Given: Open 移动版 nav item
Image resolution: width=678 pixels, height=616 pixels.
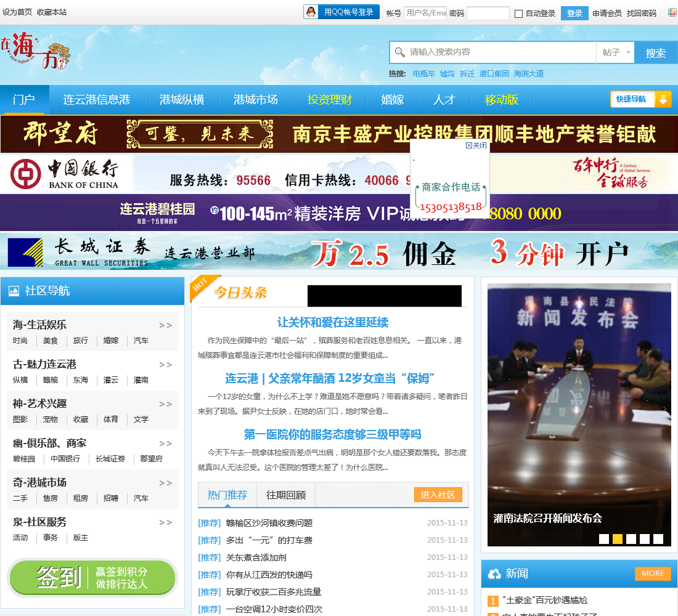Looking at the screenshot, I should pyautogui.click(x=502, y=100).
